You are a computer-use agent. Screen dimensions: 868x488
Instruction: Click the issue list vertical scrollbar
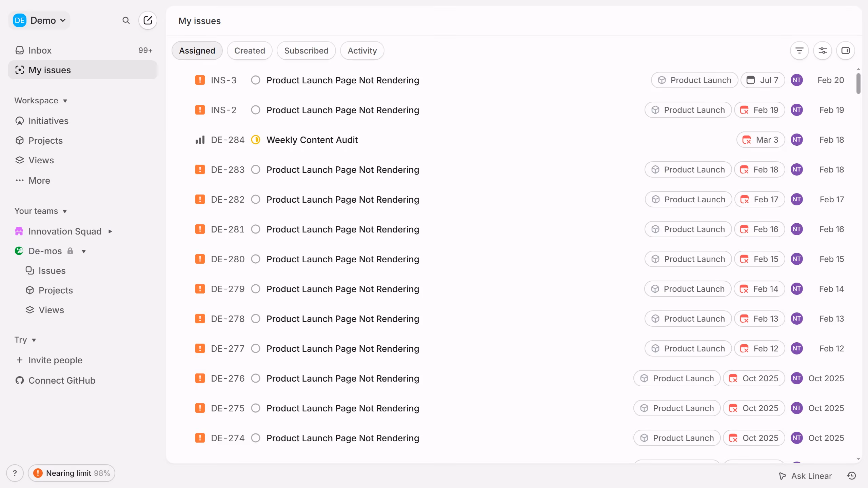point(858,83)
